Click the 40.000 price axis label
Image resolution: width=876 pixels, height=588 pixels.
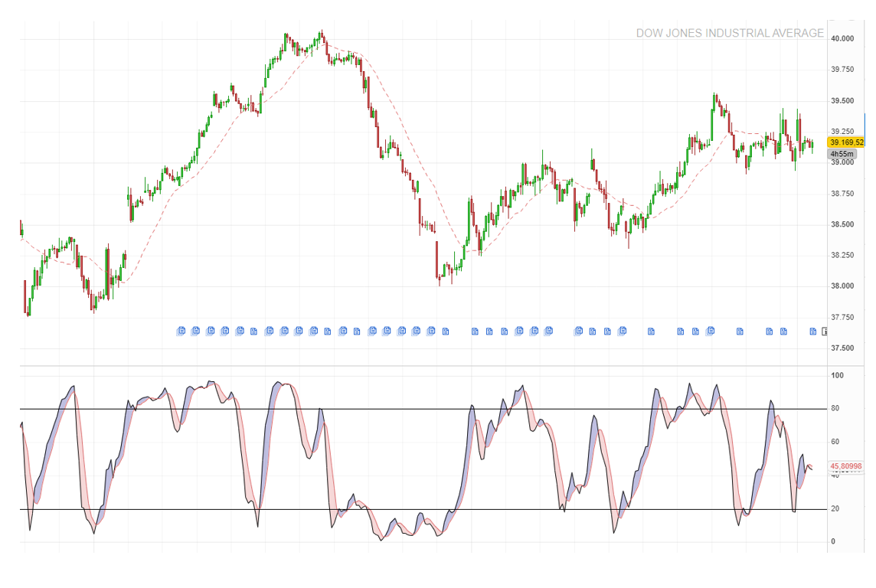pos(842,38)
